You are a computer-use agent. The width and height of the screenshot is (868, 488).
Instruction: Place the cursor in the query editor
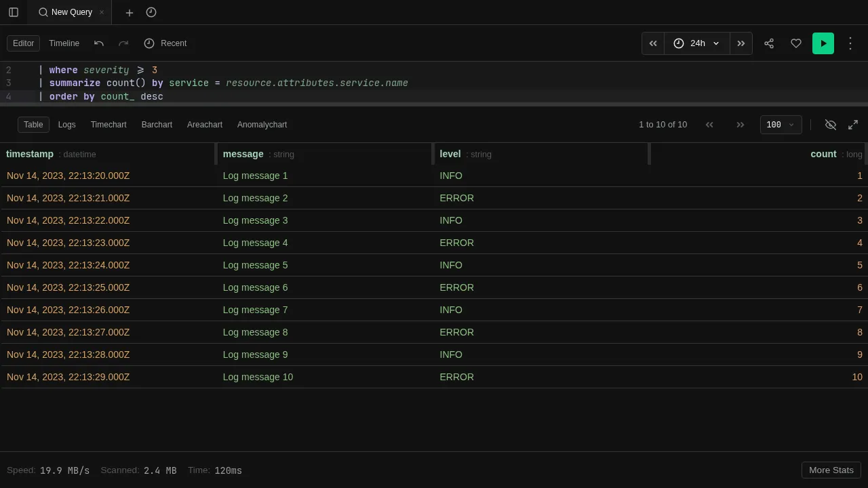pos(271,83)
